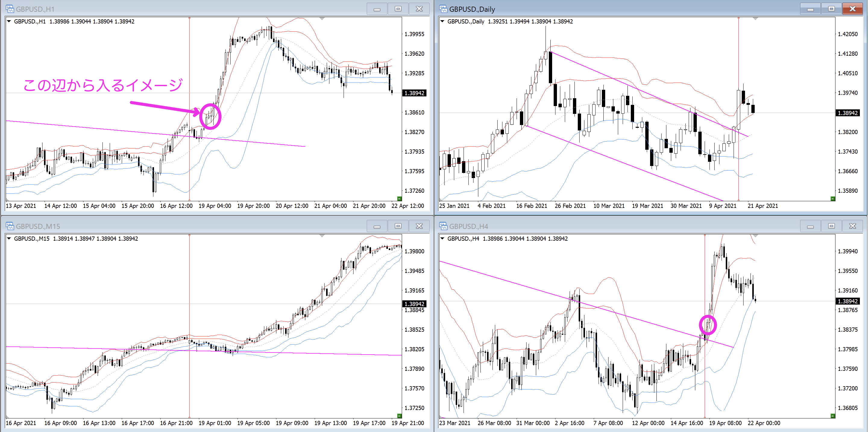Expand the M15 chart symbol dropdown triangle
868x432 pixels.
pyautogui.click(x=9, y=238)
